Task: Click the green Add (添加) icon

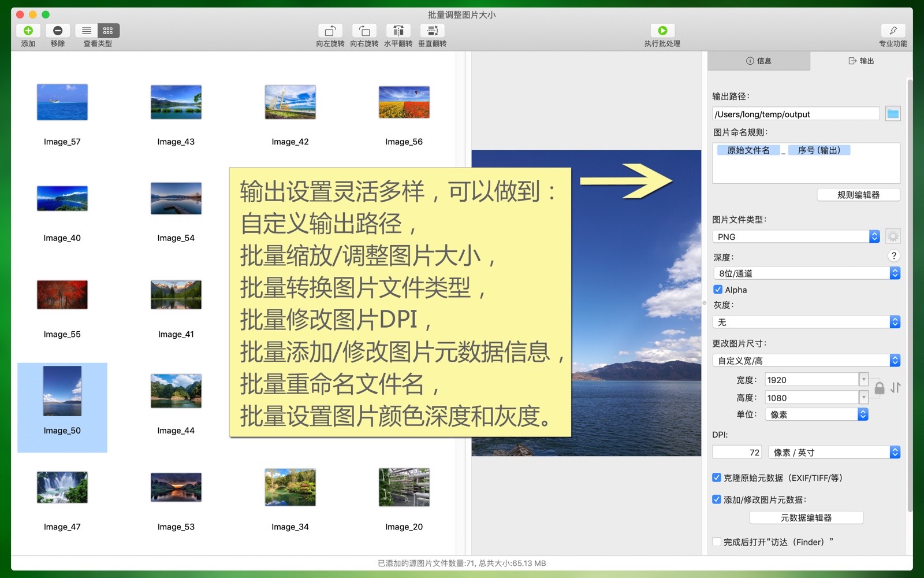Action: pyautogui.click(x=28, y=31)
